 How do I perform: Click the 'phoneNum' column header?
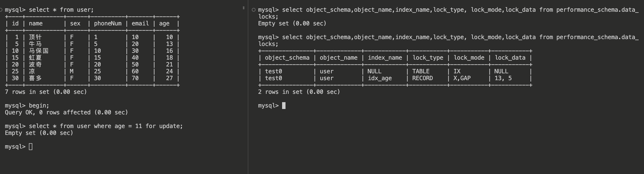tap(107, 23)
